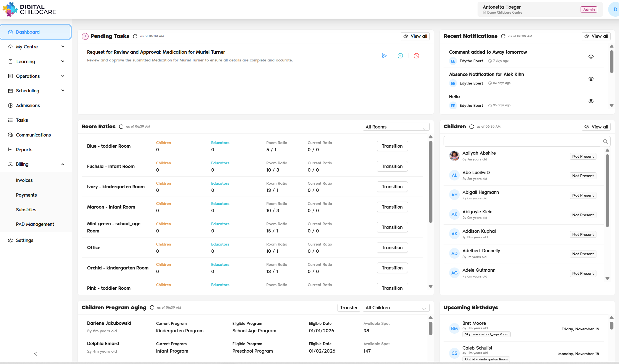
Task: Open the All Children dropdown
Action: coord(396,308)
